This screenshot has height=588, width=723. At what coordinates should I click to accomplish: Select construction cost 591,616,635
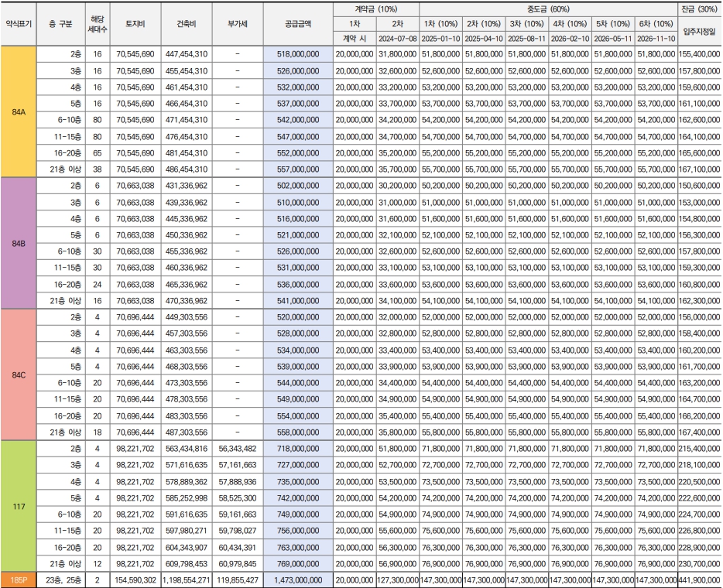[x=187, y=514]
